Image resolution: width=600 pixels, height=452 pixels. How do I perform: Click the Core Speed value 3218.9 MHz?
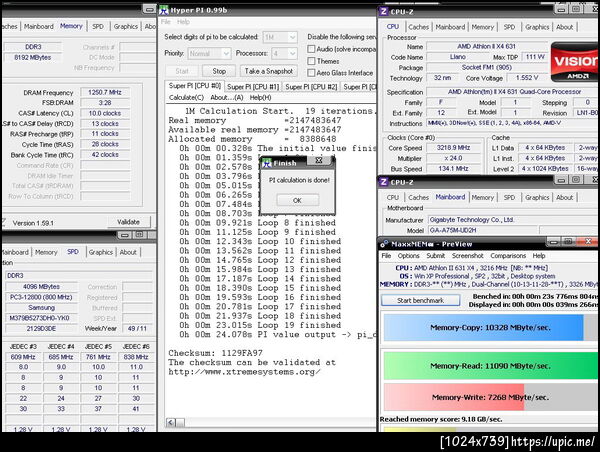click(453, 148)
